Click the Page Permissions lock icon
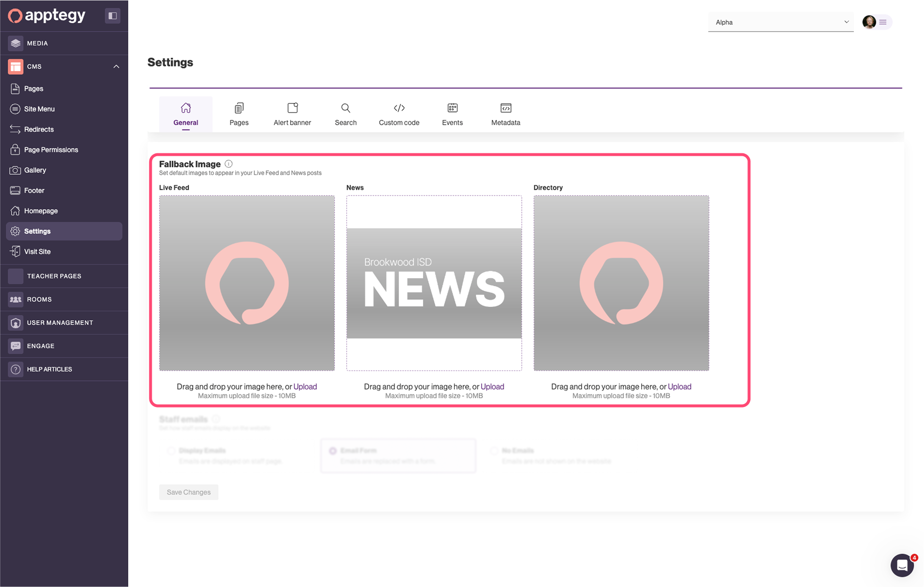 click(x=15, y=150)
